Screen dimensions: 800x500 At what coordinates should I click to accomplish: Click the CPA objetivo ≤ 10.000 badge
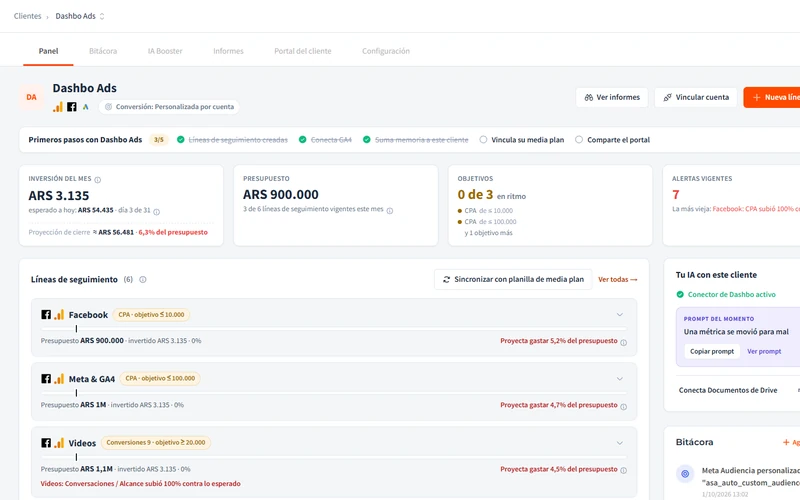pyautogui.click(x=151, y=315)
